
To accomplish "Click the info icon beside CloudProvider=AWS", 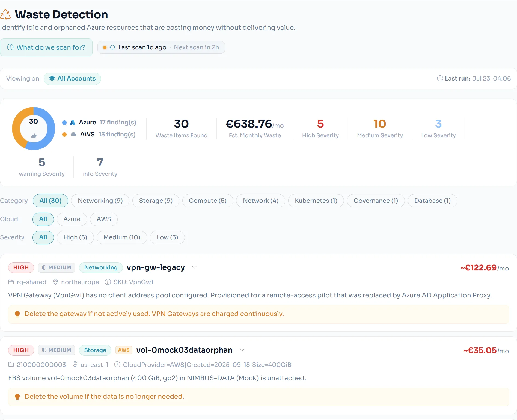I will pyautogui.click(x=117, y=365).
